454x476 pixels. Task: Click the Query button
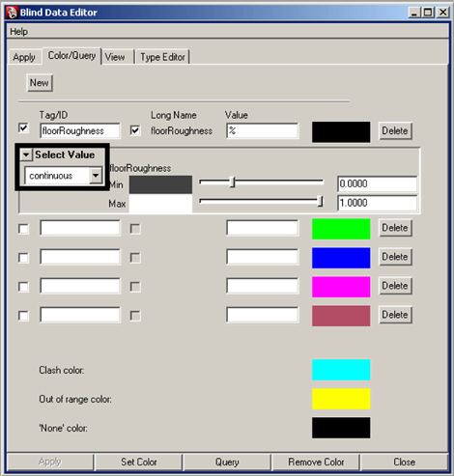[227, 462]
